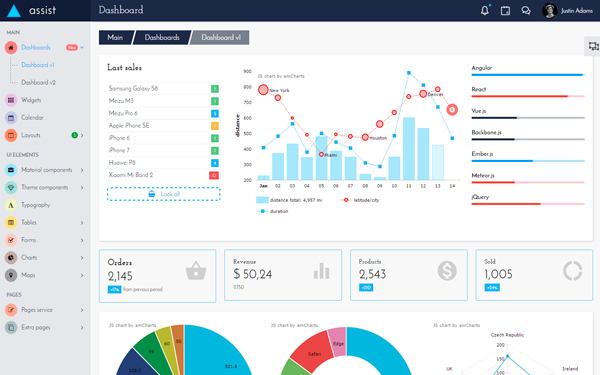Image resolution: width=600 pixels, height=375 pixels.
Task: Click the assist triangle logo
Action: click(x=14, y=10)
